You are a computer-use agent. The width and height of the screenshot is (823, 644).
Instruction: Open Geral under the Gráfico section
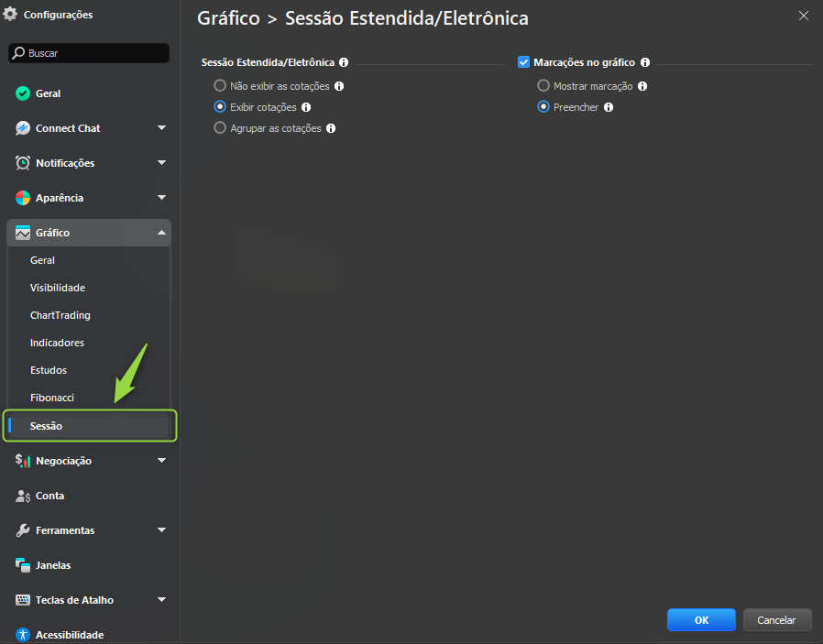[42, 260]
